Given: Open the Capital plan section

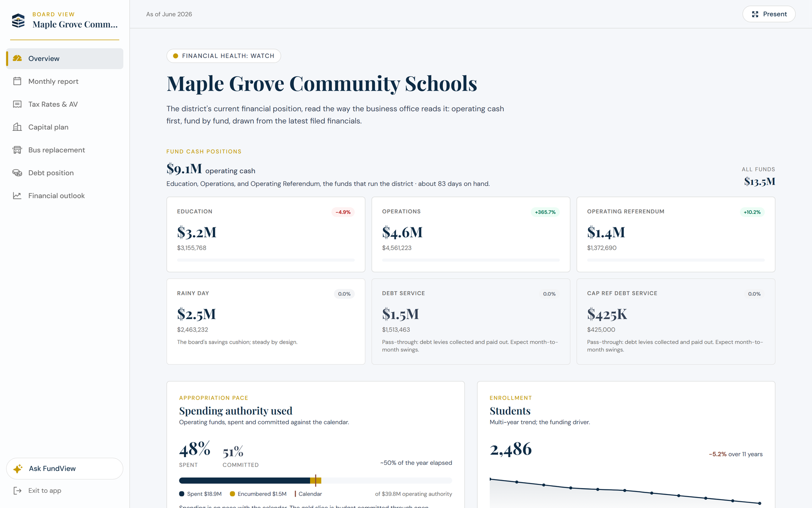Looking at the screenshot, I should [x=65, y=127].
